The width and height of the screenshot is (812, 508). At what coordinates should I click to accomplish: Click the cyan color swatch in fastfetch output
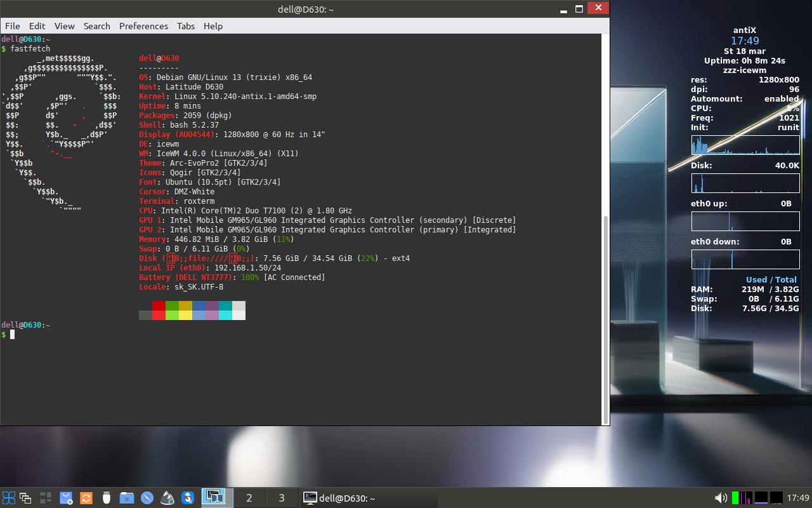point(226,311)
